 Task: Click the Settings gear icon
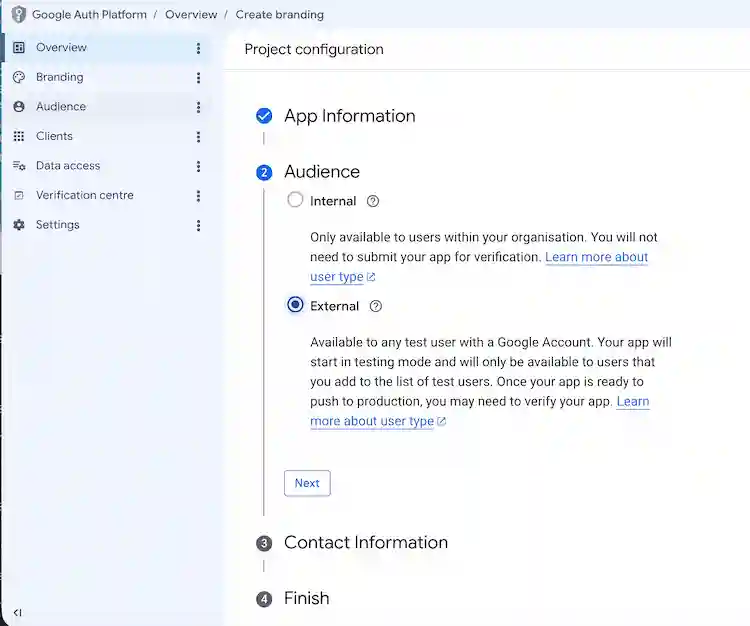point(19,225)
